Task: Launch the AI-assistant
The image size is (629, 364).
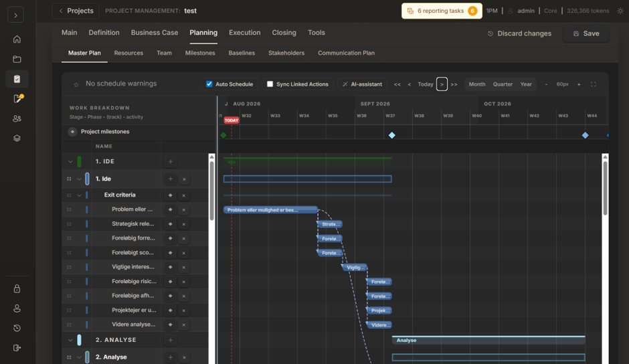Action: click(362, 84)
